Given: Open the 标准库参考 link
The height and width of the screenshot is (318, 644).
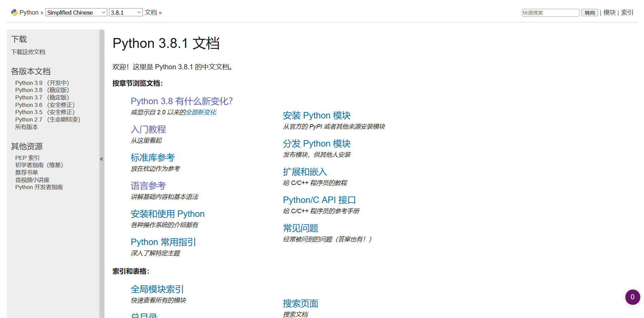Looking at the screenshot, I should [x=153, y=157].
